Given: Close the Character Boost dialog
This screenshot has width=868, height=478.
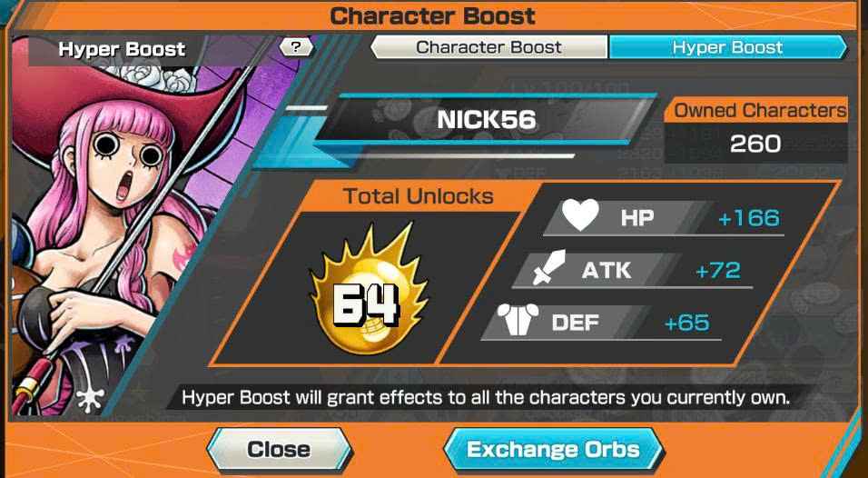Looking at the screenshot, I should pyautogui.click(x=279, y=449).
